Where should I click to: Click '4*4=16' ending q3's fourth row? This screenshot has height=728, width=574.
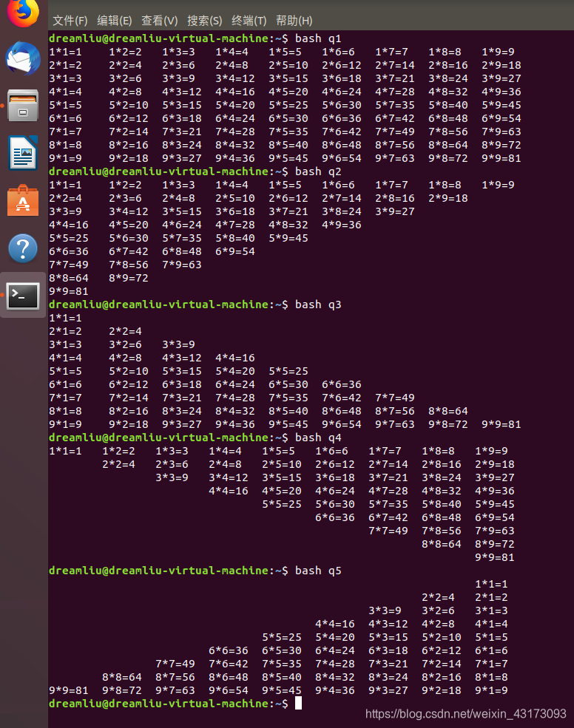[x=234, y=358]
